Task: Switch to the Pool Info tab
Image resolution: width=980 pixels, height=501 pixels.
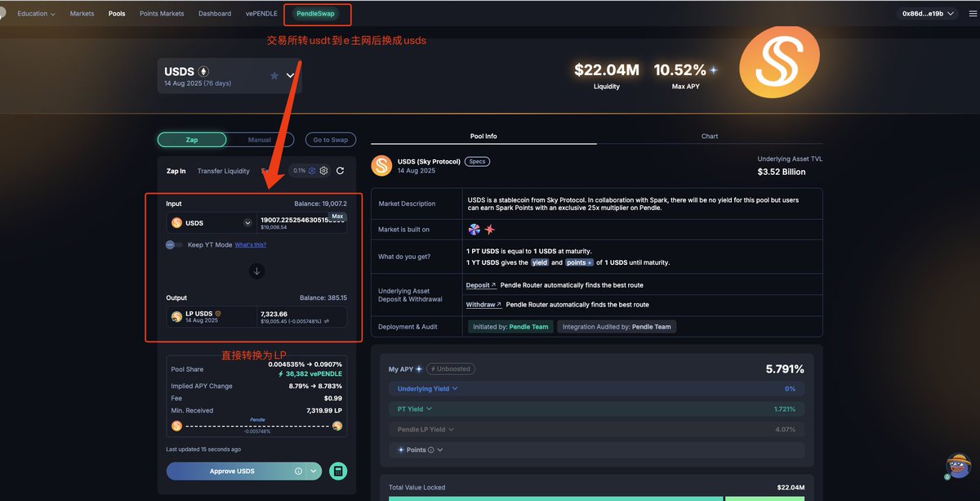Action: click(484, 136)
